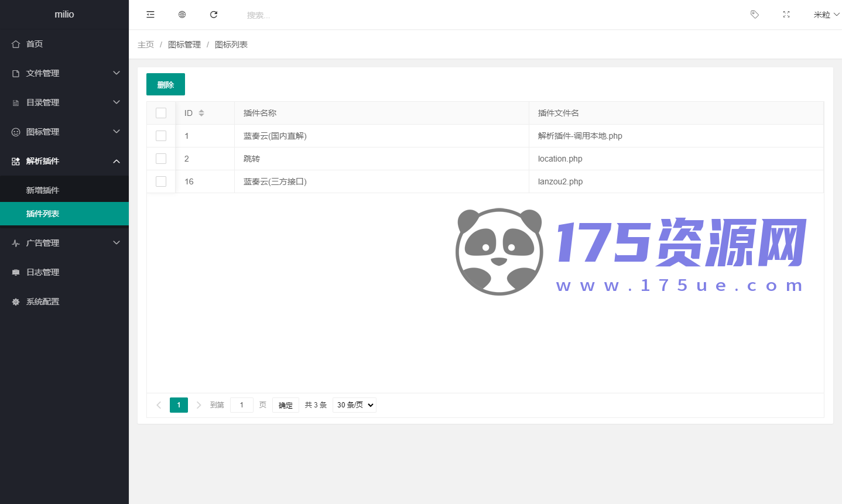
Task: Toggle the fullscreen icon
Action: tap(786, 15)
